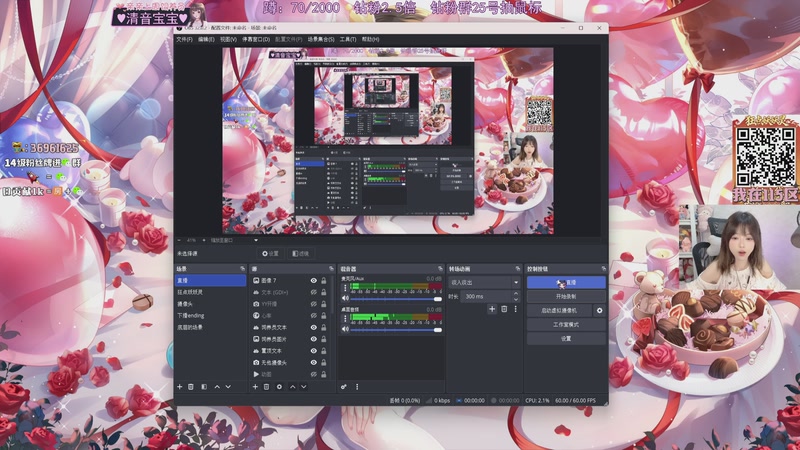The image size is (800, 450).
Task: Click 开始录制 start recording button
Action: coord(566,296)
